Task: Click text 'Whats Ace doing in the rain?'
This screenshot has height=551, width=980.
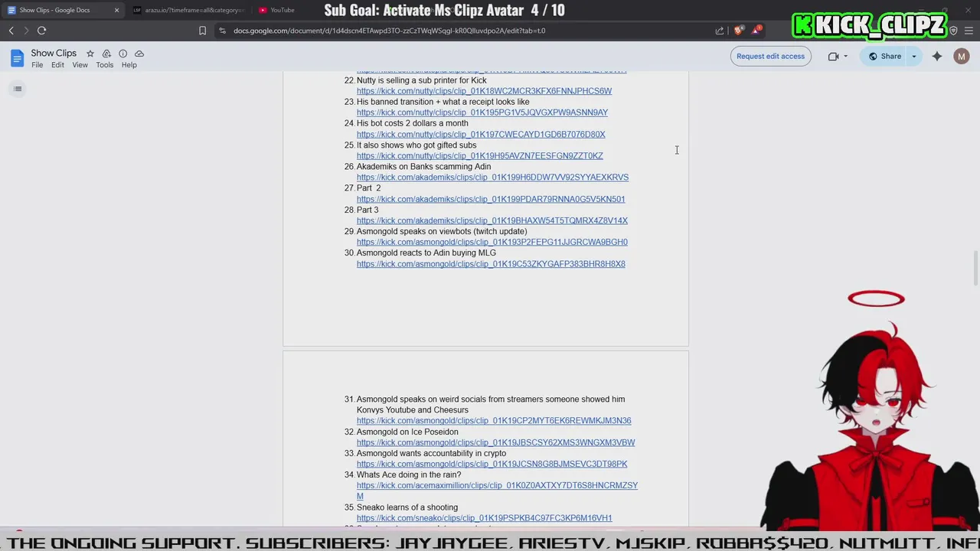Action: coord(409,474)
